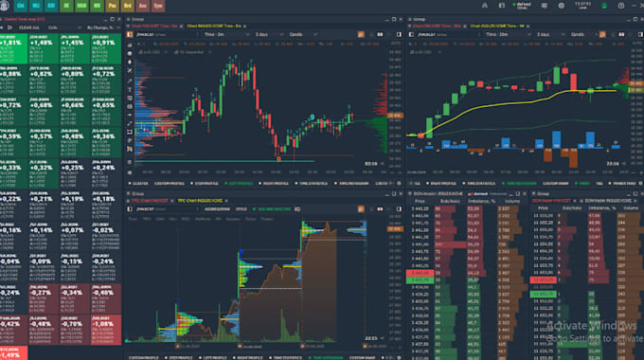Toggle RIGHT PROFILE panel on 5m chart
Viewport: 644px width, 360px height.
(x=274, y=183)
